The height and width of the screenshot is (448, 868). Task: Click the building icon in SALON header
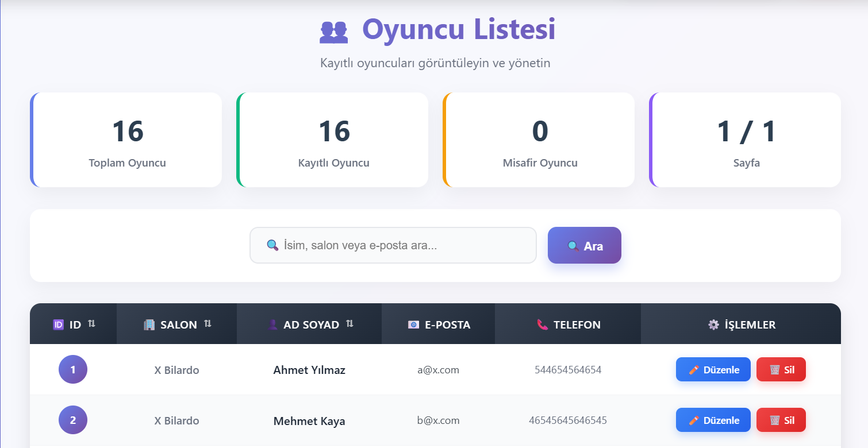(x=151, y=324)
